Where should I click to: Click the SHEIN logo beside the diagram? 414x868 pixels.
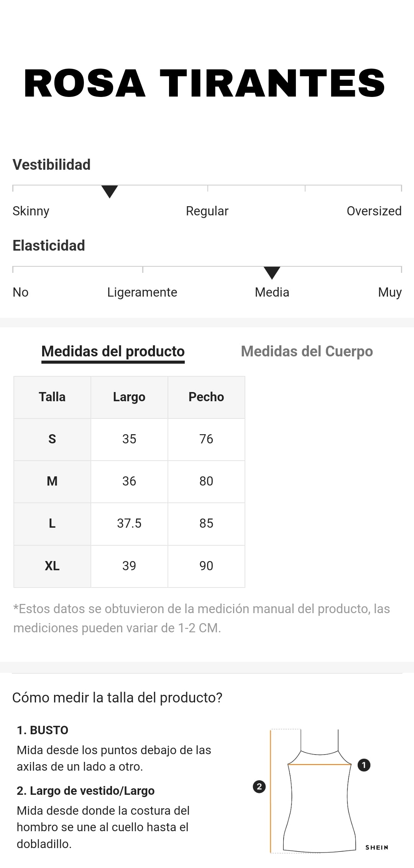376,847
